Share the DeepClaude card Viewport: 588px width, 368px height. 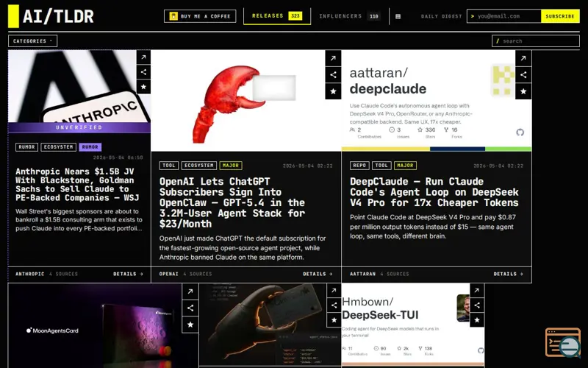(x=523, y=75)
